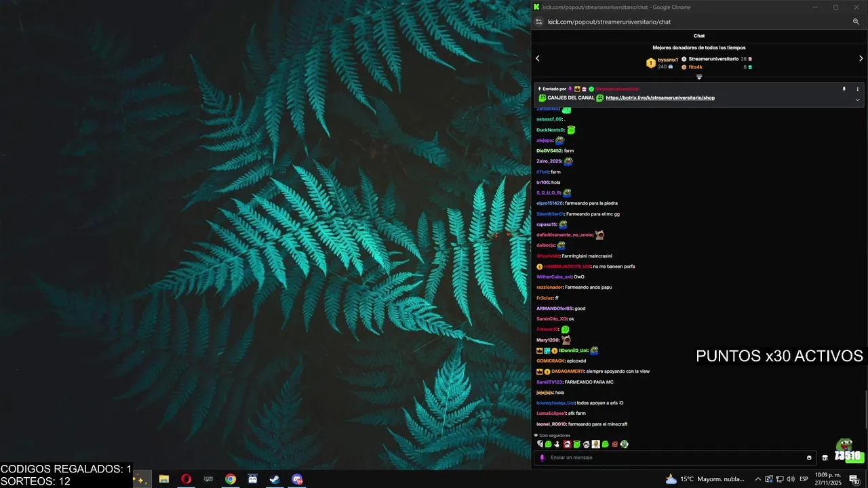
Task: Open user definitivamente_no_annie profile
Action: (564, 235)
